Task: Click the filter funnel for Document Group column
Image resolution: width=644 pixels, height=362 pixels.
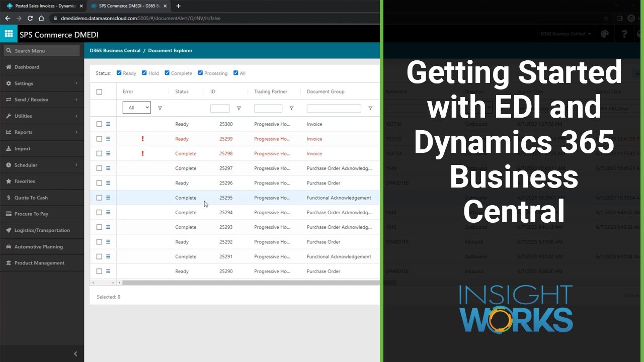Action: (370, 108)
